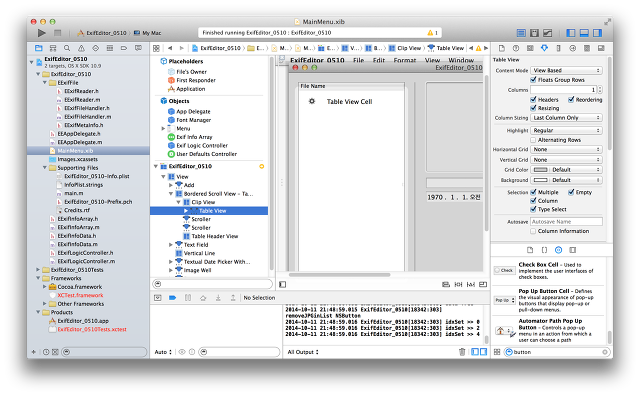The width and height of the screenshot is (640, 396).
Task: Expand the ExifEditor_0510Tests group
Action: pos(38,270)
